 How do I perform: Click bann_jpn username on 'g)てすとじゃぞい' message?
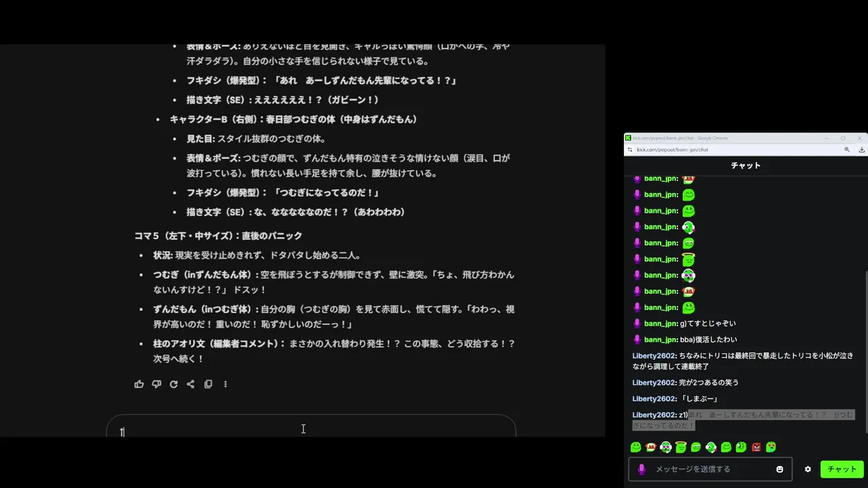(661, 324)
